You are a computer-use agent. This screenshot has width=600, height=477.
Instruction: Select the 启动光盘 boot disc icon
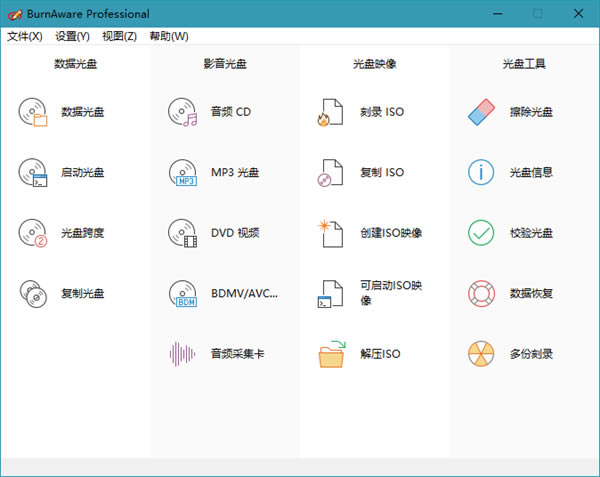[33, 172]
